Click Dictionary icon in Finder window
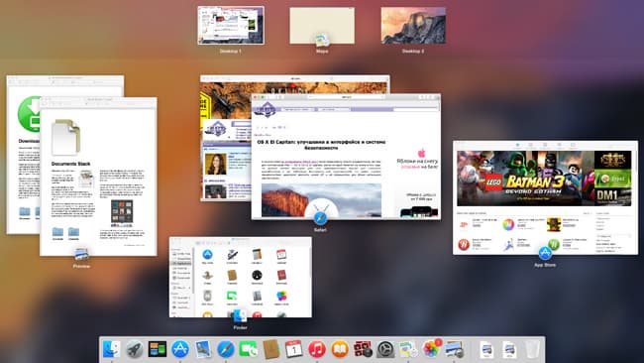The image size is (644, 363). (281, 275)
